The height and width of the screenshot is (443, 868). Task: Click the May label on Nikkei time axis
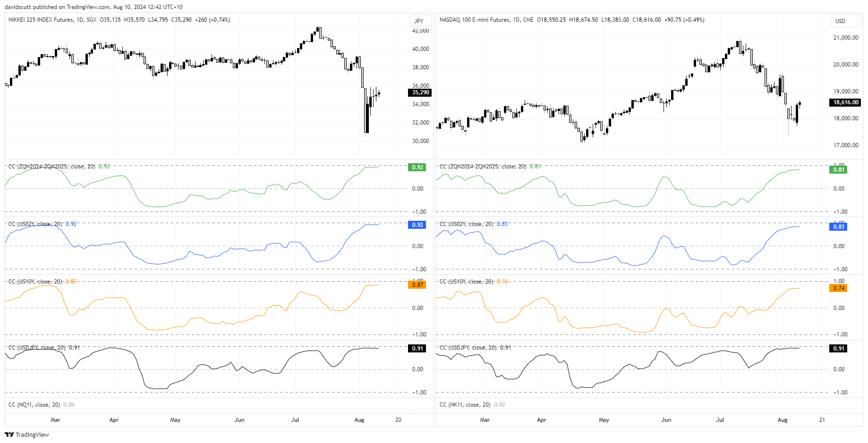(x=175, y=420)
